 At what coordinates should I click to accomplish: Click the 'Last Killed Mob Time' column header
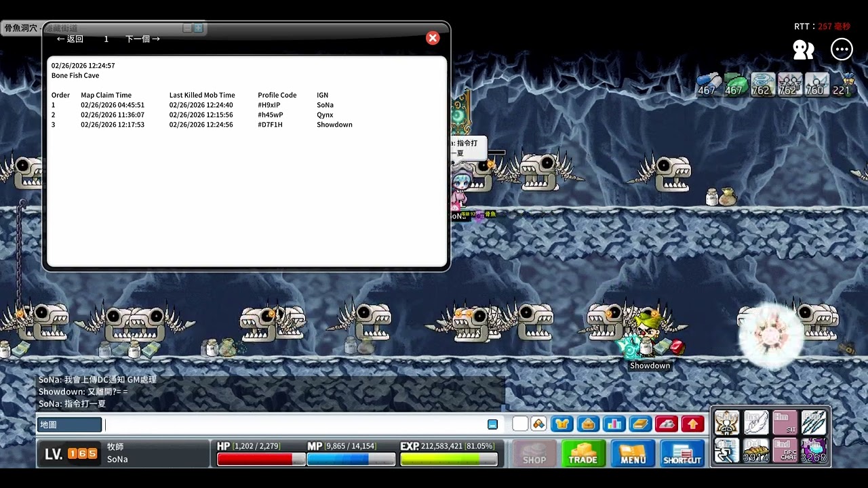[202, 96]
